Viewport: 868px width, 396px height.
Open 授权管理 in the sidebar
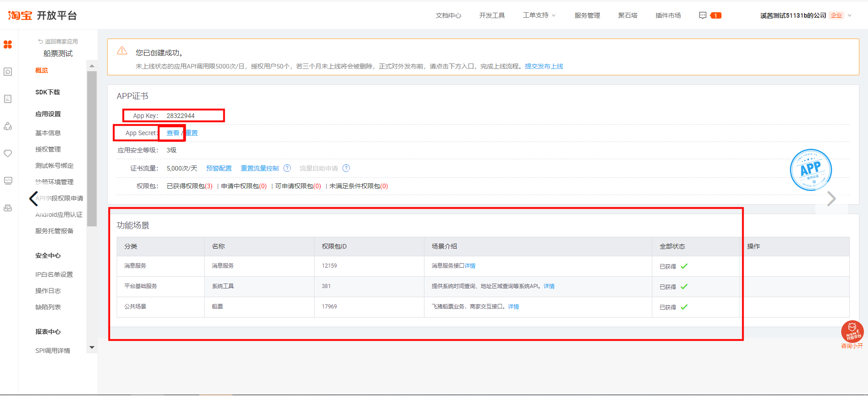tap(48, 149)
